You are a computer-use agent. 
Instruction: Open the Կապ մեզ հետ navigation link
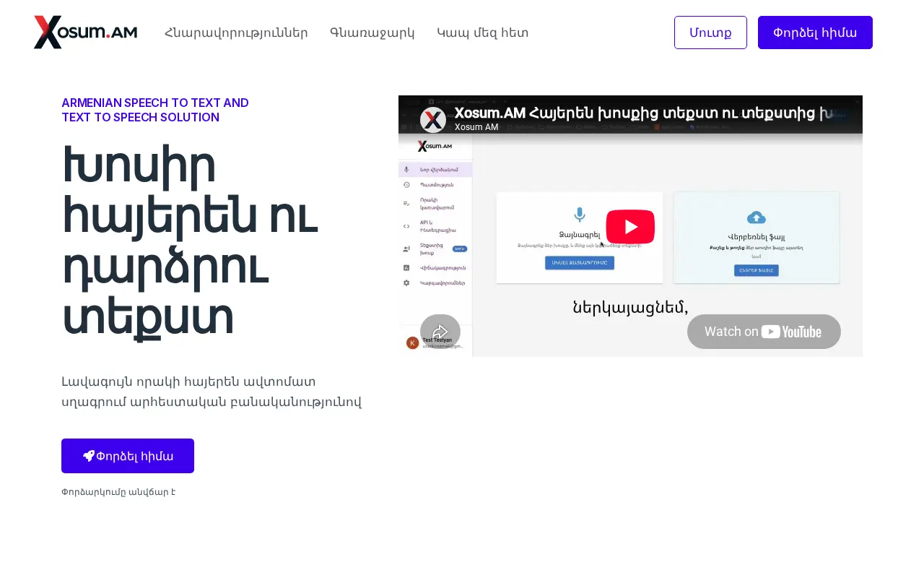coord(483,33)
